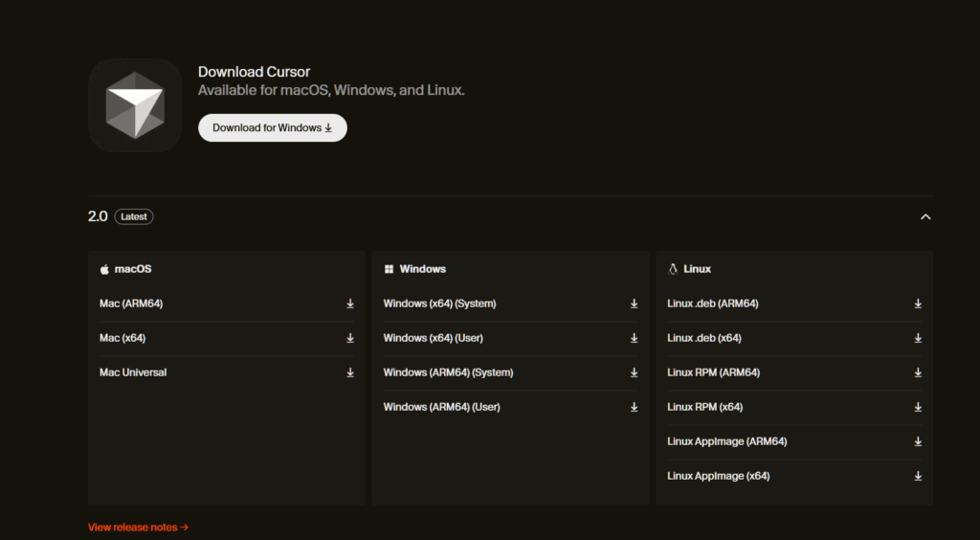Click download icon for Mac Universal
The image size is (980, 540).
point(350,372)
